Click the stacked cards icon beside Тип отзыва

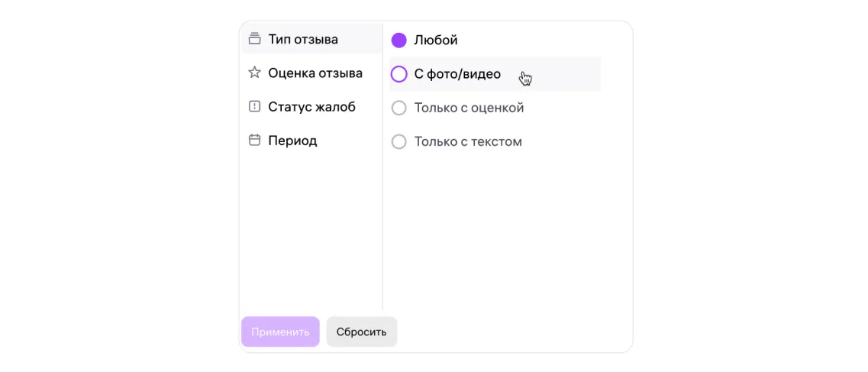pyautogui.click(x=255, y=39)
